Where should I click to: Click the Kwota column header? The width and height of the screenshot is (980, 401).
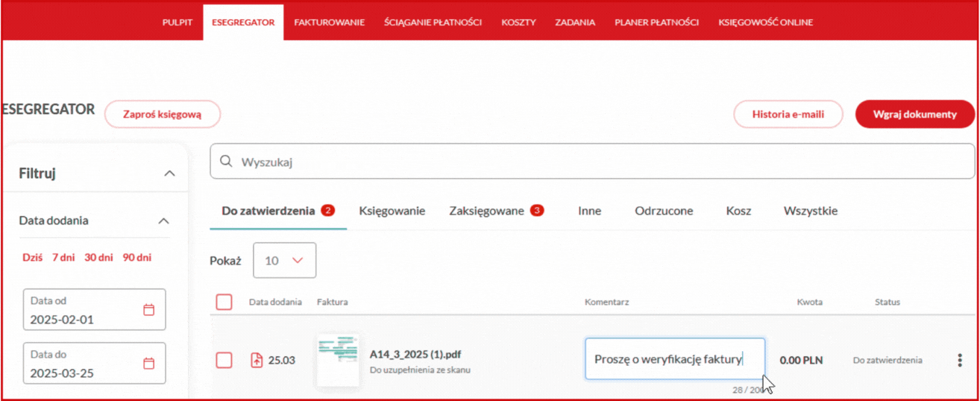click(x=810, y=302)
